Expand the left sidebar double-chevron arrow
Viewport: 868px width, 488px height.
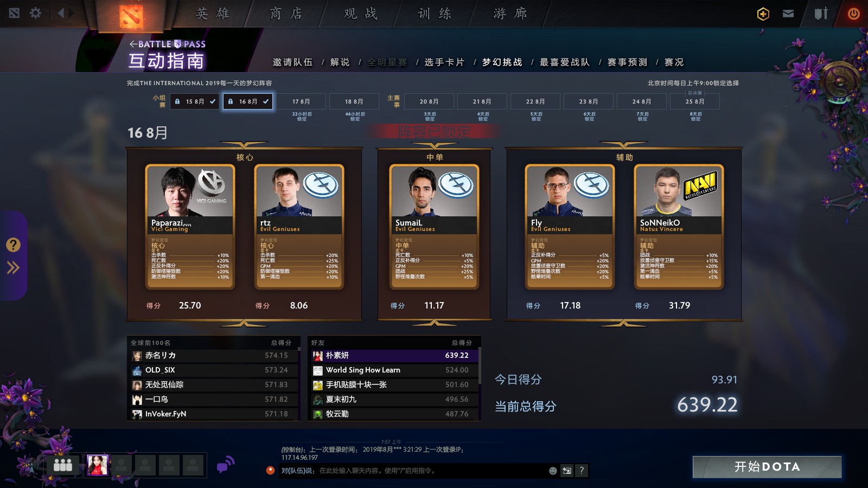click(13, 267)
